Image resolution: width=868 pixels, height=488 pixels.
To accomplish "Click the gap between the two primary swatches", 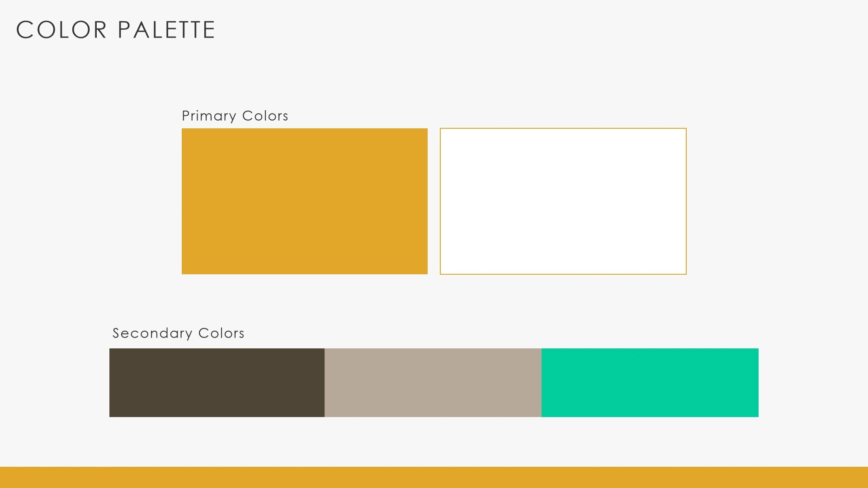I will [x=434, y=201].
